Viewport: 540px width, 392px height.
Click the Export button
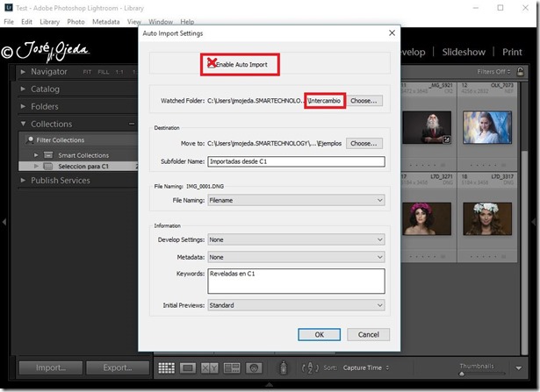[118, 367]
